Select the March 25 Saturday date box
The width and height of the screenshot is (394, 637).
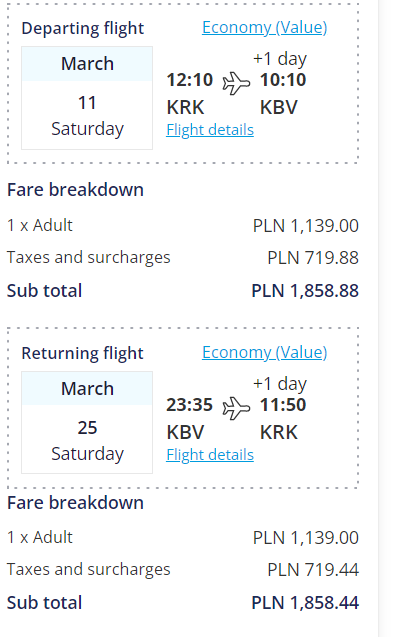[87, 422]
